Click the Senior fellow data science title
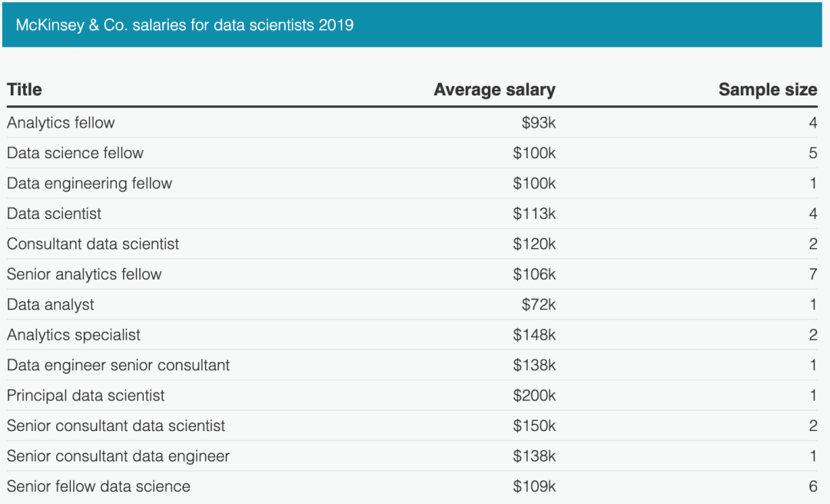Screen dimensions: 830x504 (98, 486)
